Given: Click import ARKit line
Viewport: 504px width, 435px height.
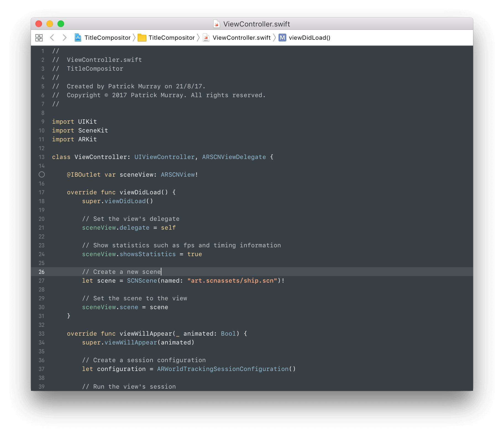Looking at the screenshot, I should 75,139.
